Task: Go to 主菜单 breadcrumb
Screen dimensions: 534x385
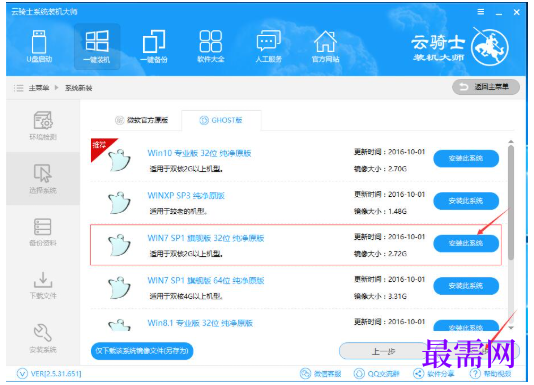Action: [x=39, y=88]
